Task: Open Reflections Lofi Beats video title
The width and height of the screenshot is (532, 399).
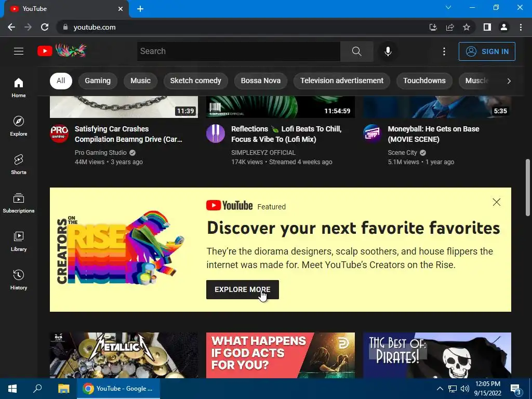Action: 286,134
